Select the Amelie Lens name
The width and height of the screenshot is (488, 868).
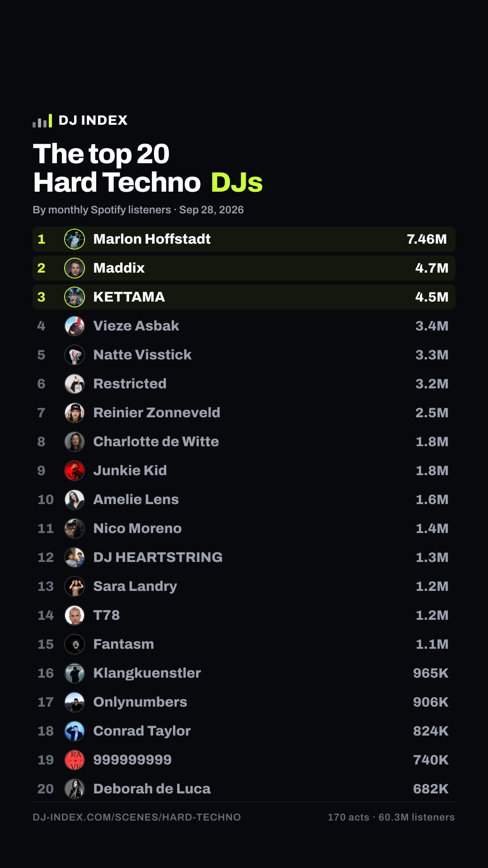pyautogui.click(x=136, y=500)
